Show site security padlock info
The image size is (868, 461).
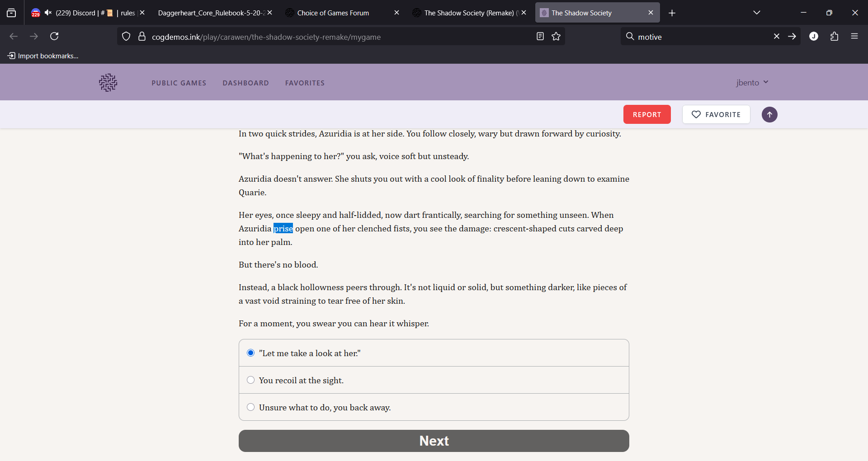tap(142, 36)
